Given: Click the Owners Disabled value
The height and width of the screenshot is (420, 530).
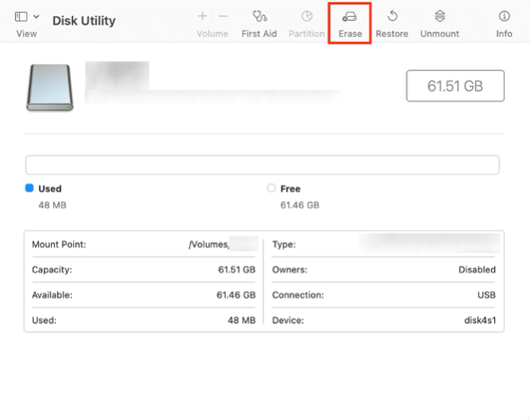Looking at the screenshot, I should click(x=477, y=270).
